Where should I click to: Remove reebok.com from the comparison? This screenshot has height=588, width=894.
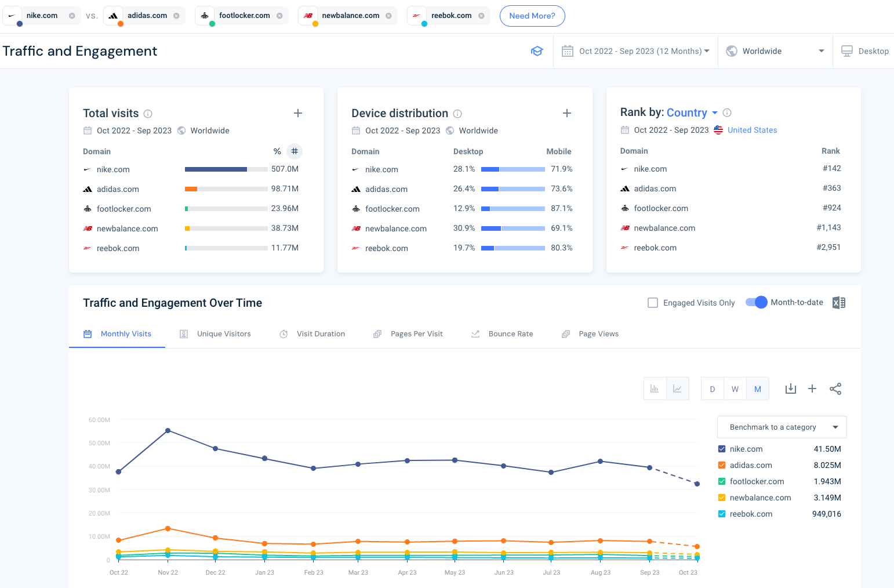(x=481, y=16)
